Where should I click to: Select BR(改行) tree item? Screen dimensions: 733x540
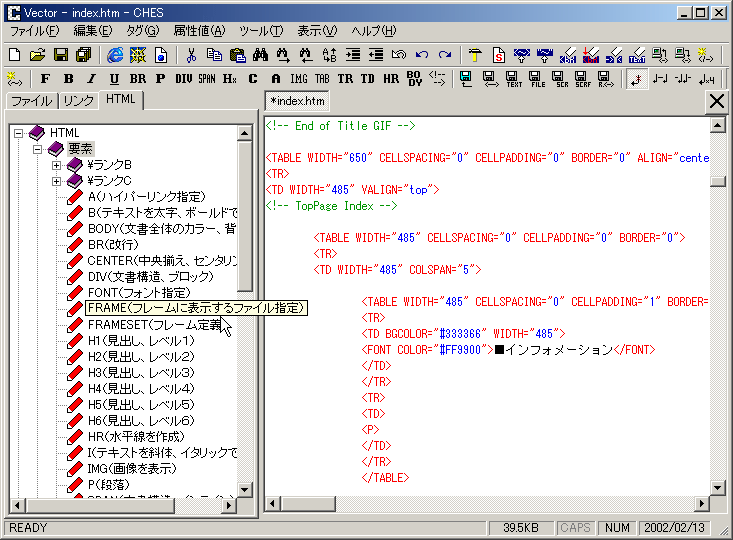click(x=114, y=245)
